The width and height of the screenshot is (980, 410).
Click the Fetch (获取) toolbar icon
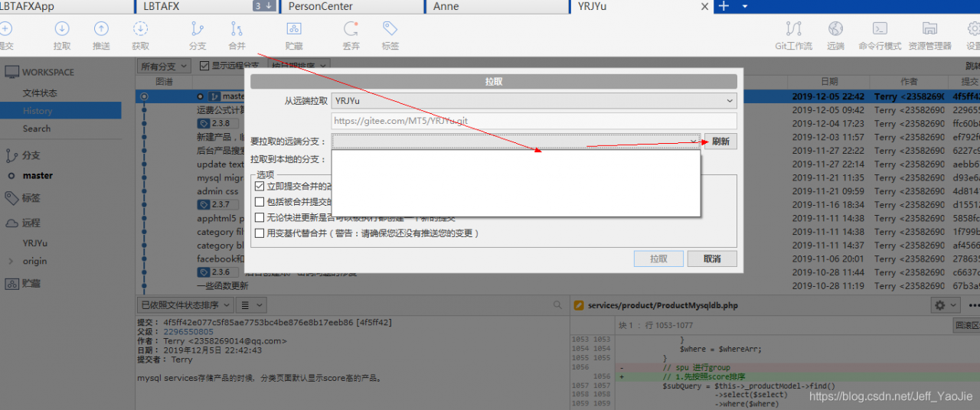[x=140, y=29]
